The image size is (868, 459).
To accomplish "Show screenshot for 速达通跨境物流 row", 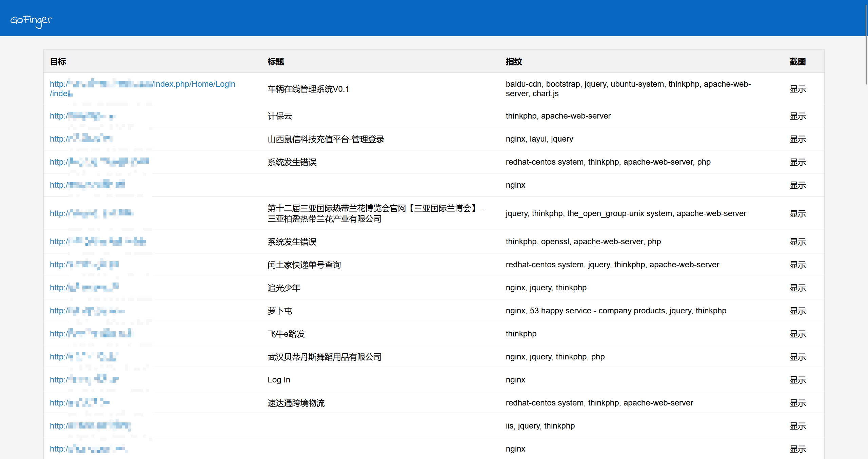I will (797, 403).
